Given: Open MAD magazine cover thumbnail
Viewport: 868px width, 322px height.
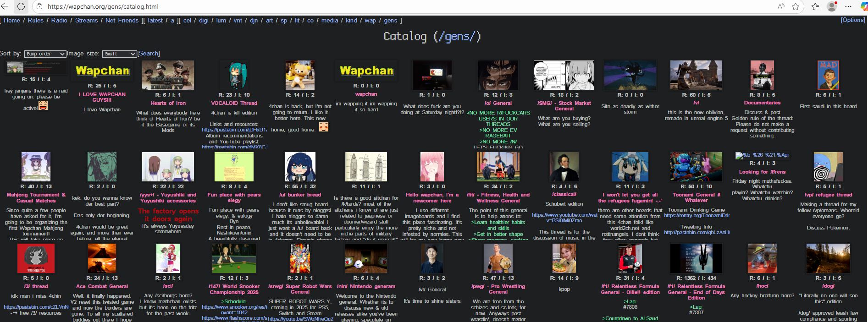Looking at the screenshot, I should 828,75.
